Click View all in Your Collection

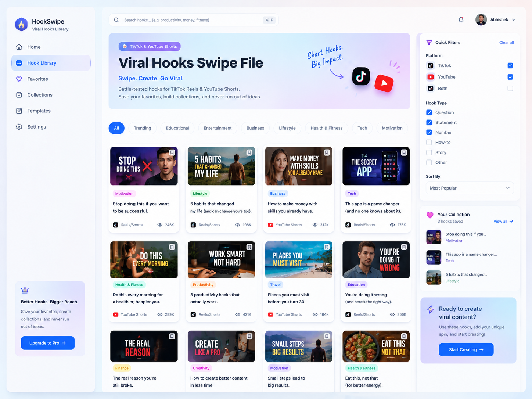503,221
